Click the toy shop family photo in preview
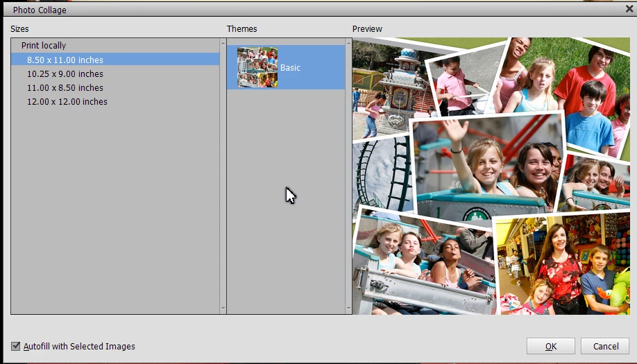Viewport: 637px width, 364px height. click(563, 266)
